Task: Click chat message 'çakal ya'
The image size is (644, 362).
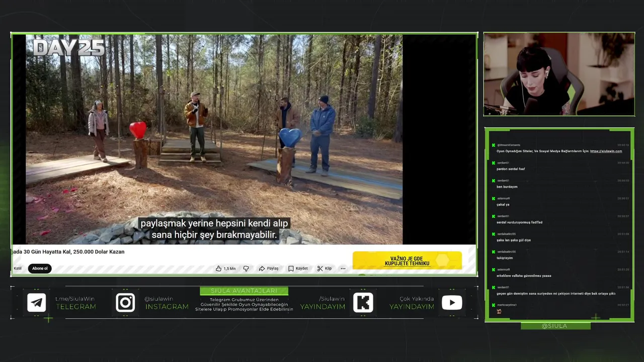Action: pyautogui.click(x=503, y=205)
